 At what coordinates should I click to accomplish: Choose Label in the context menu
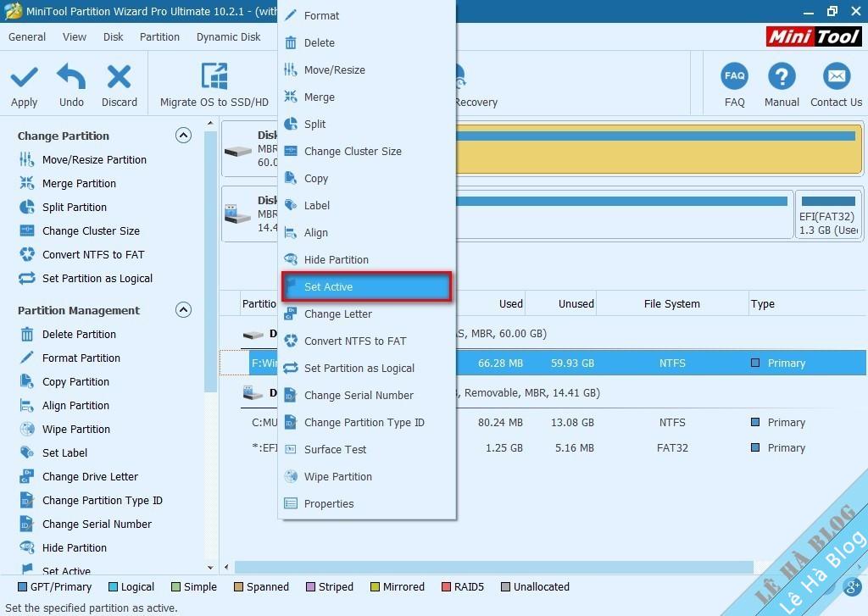click(x=366, y=206)
